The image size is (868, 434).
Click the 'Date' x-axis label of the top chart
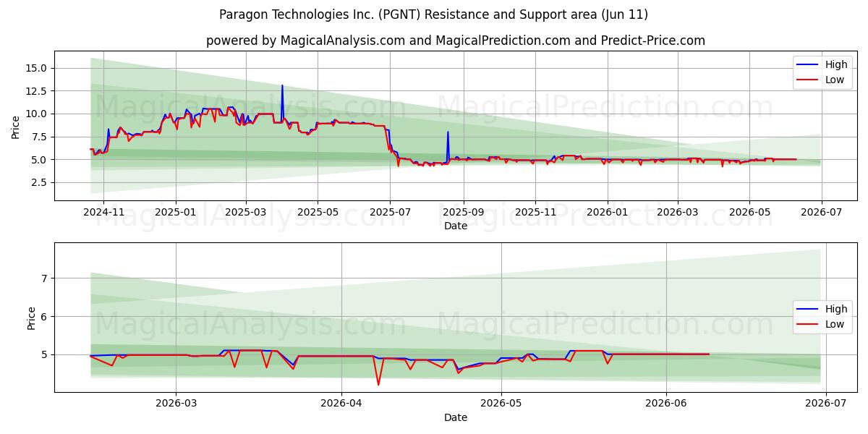pyautogui.click(x=456, y=226)
